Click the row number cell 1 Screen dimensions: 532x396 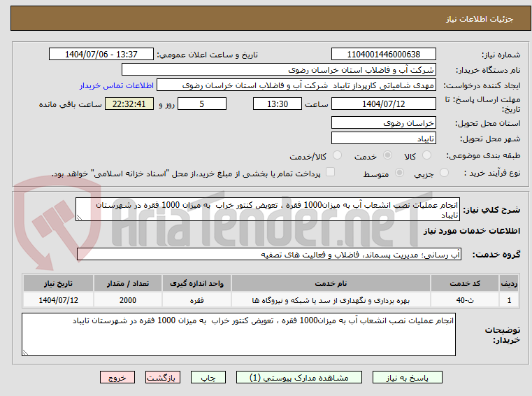point(509,300)
